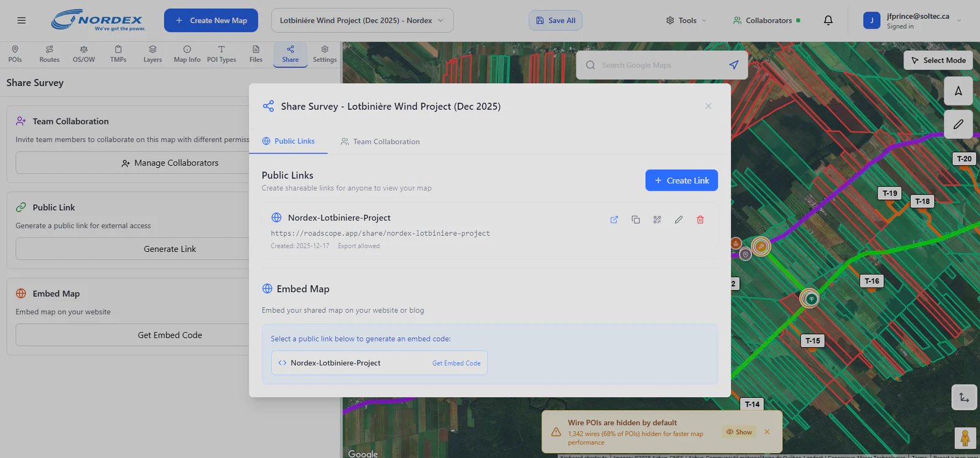Open the Settings panel
The height and width of the screenshot is (458, 980).
pos(325,54)
